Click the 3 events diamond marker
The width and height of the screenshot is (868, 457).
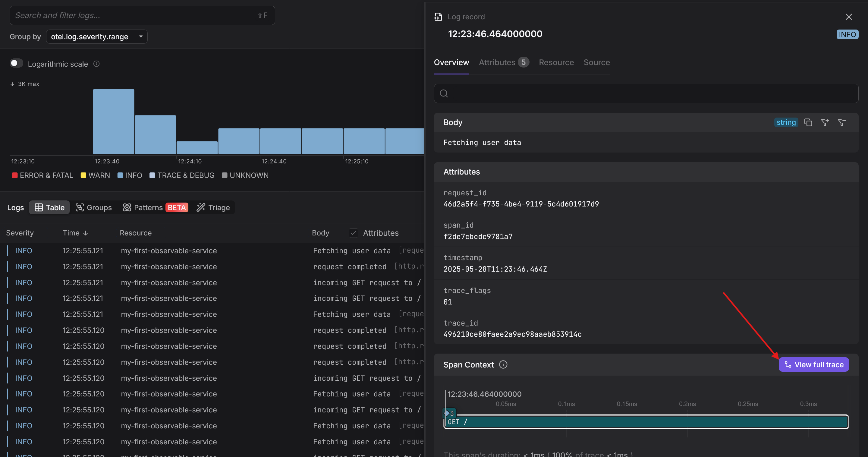(448, 413)
